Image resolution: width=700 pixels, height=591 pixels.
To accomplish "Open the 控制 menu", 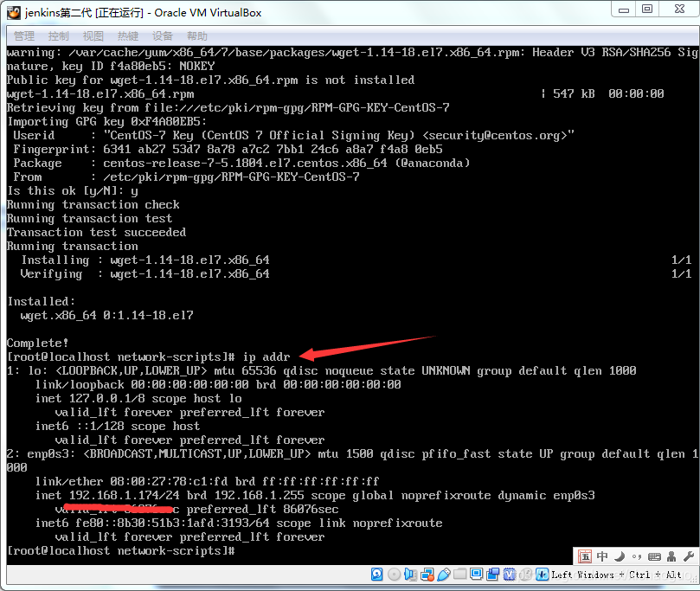I will (x=59, y=36).
